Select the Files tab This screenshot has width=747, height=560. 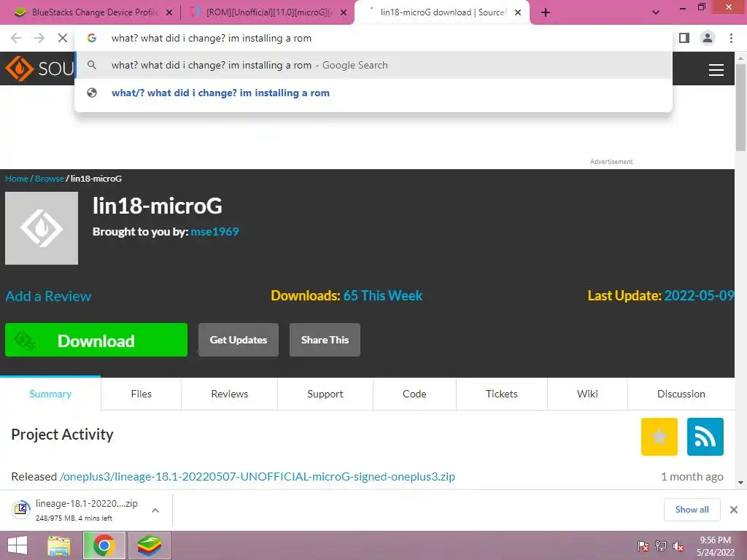pos(141,394)
